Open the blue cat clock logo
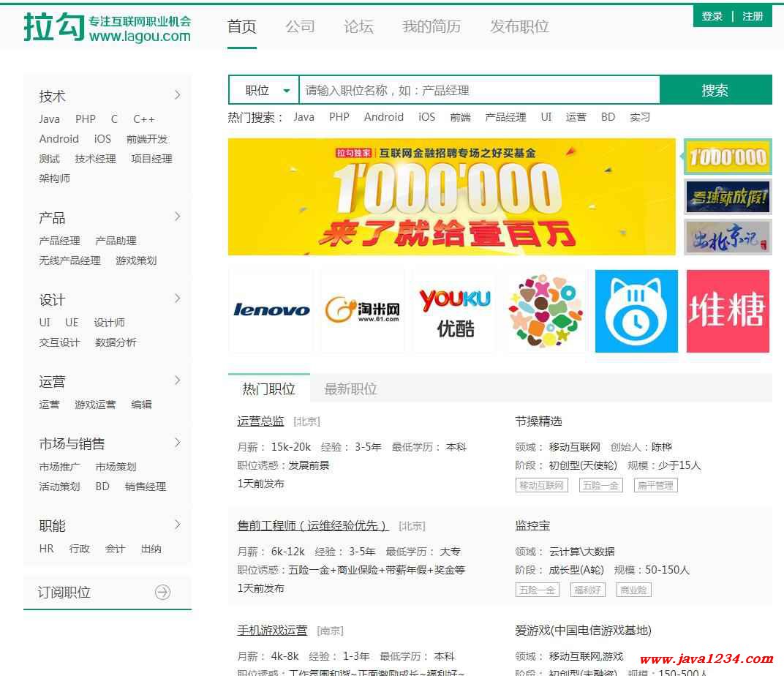The image size is (784, 676). tap(636, 310)
